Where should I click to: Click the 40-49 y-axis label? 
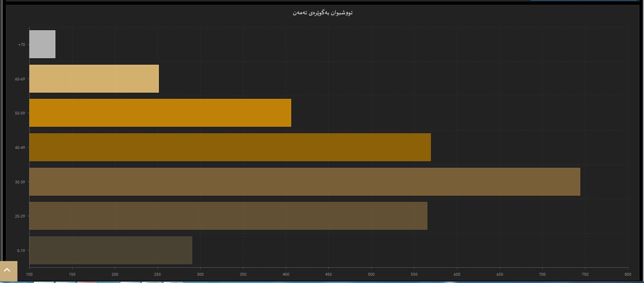tap(20, 148)
